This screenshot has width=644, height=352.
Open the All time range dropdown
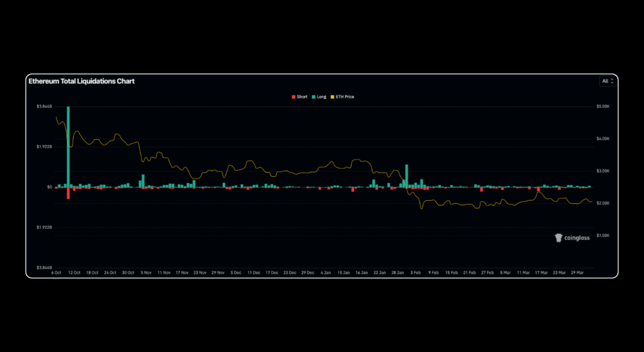[608, 81]
